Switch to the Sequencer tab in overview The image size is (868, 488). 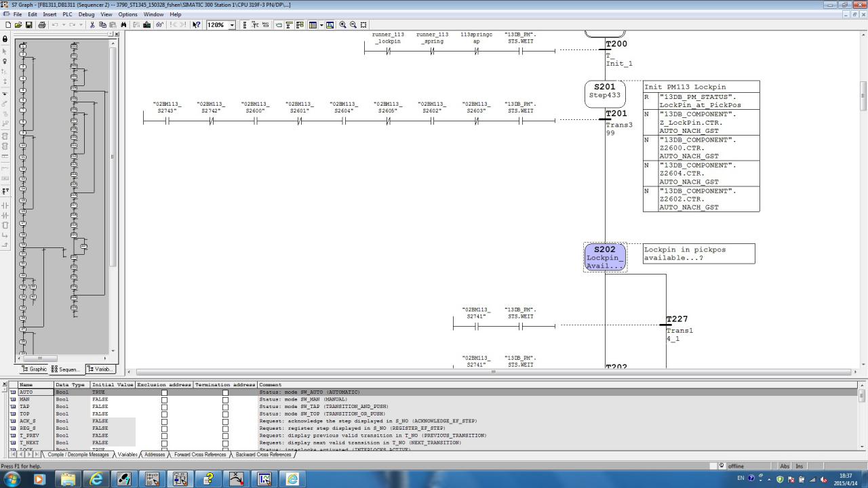point(66,369)
